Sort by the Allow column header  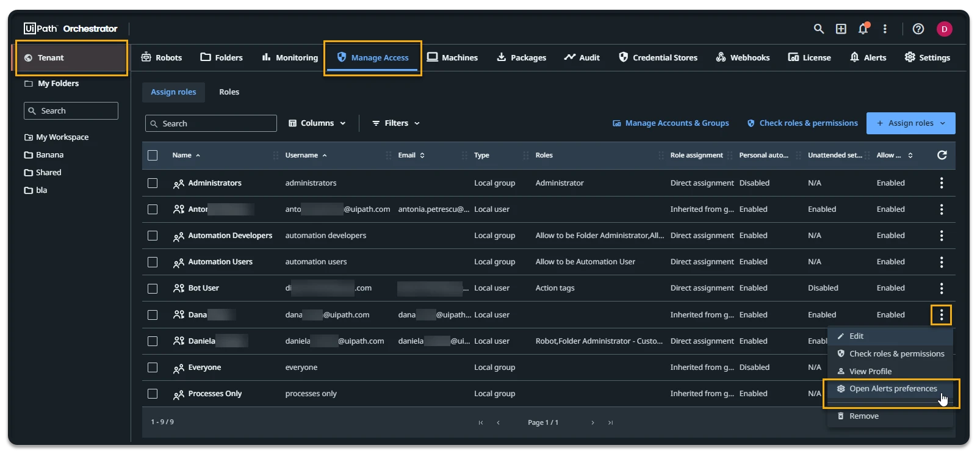click(895, 155)
